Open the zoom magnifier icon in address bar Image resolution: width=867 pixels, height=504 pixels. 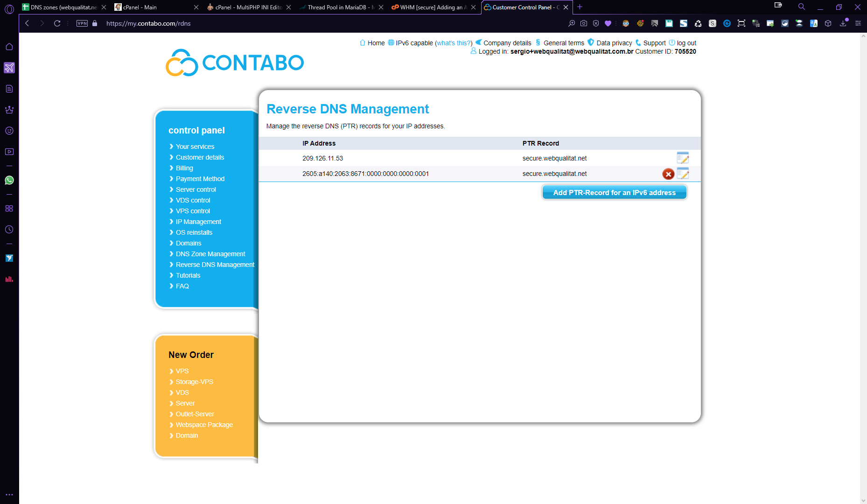(x=572, y=23)
